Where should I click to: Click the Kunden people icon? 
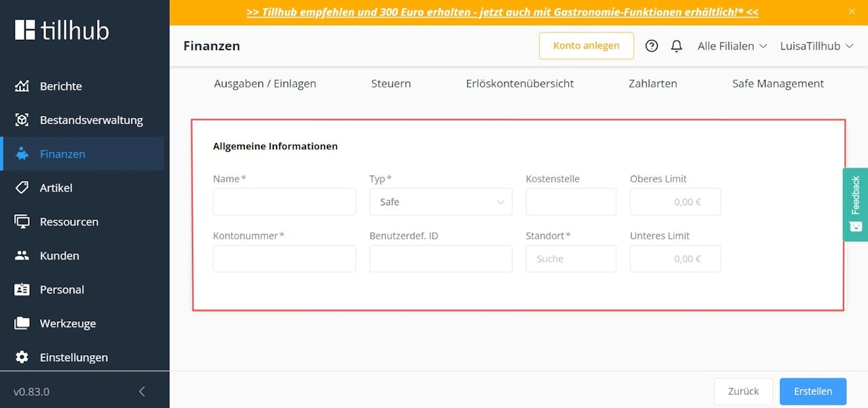click(x=22, y=256)
